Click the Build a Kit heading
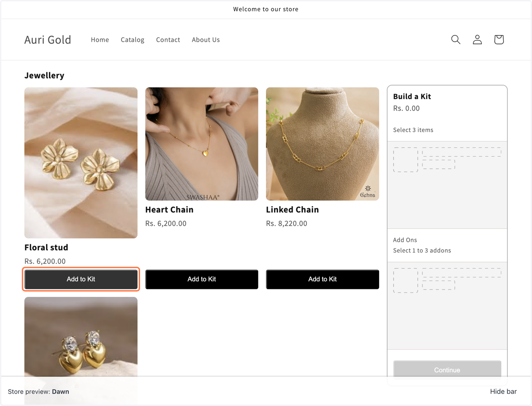Viewport: 532px width, 406px height. [412, 96]
